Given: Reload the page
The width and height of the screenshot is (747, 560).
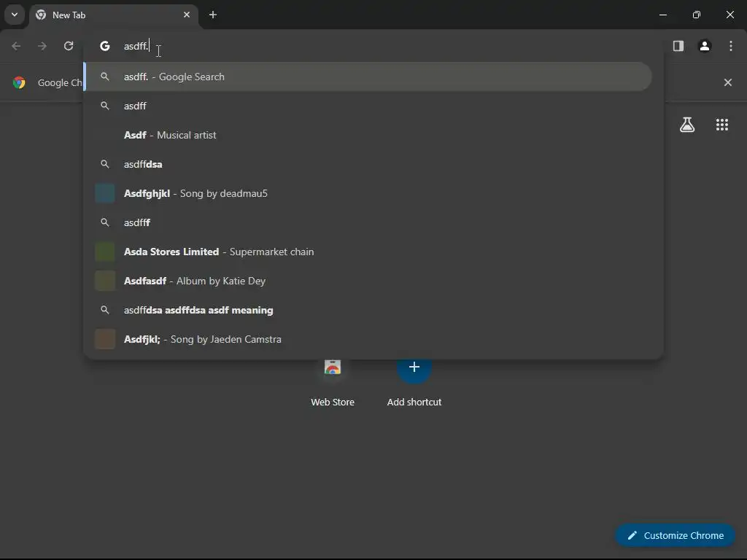Looking at the screenshot, I should coord(69,46).
